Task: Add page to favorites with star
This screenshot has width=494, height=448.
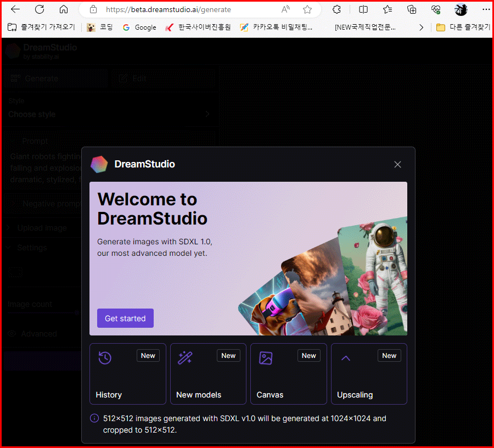Action: tap(307, 10)
